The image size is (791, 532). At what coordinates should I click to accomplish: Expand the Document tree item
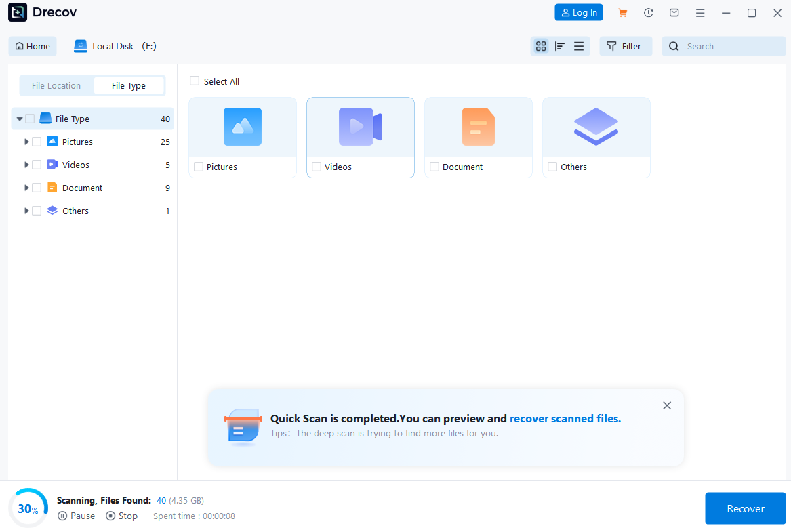point(26,187)
